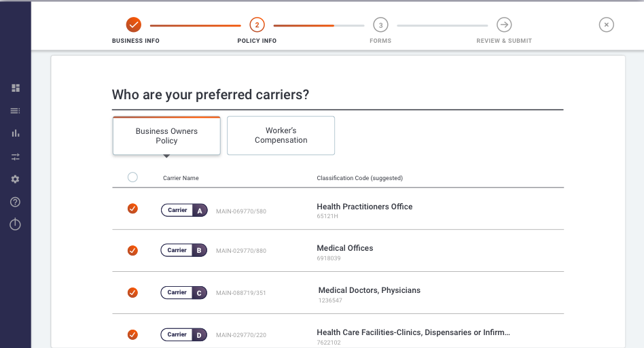This screenshot has height=348, width=644.
Task: Uncheck Carrier A checkbox
Action: [132, 209]
